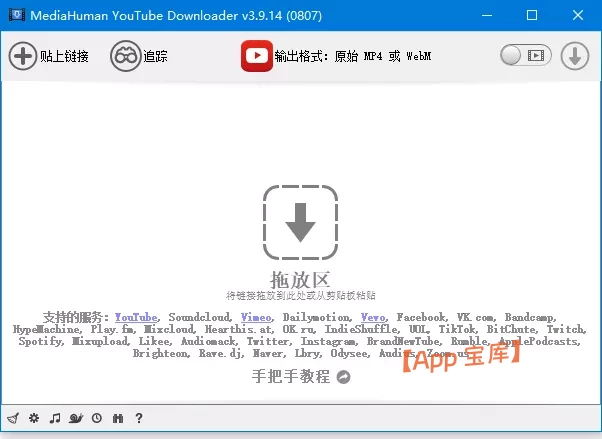This screenshot has height=439, width=602.
Task: Click the 贴上链接 label
Action: click(x=64, y=56)
